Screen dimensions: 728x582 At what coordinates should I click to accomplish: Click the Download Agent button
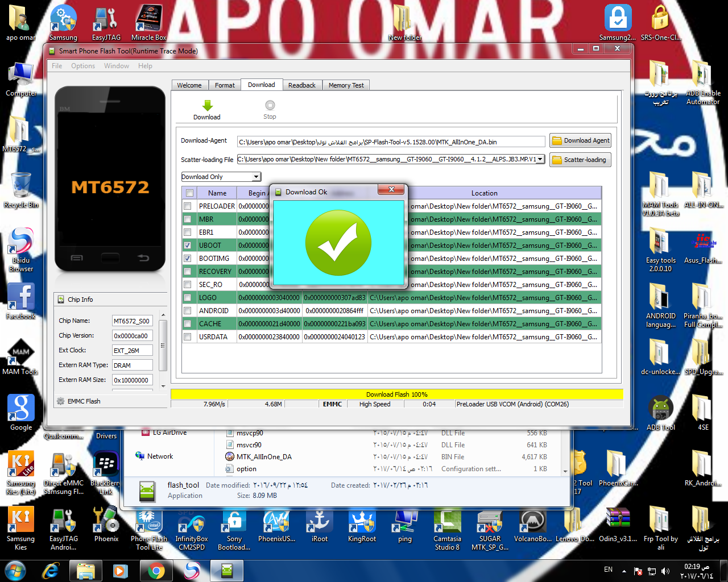coord(581,140)
